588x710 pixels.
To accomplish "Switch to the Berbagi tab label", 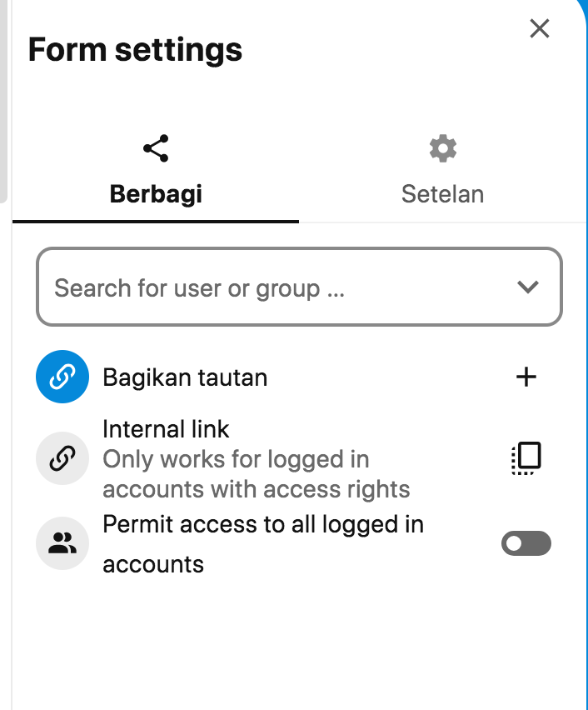I will (156, 194).
